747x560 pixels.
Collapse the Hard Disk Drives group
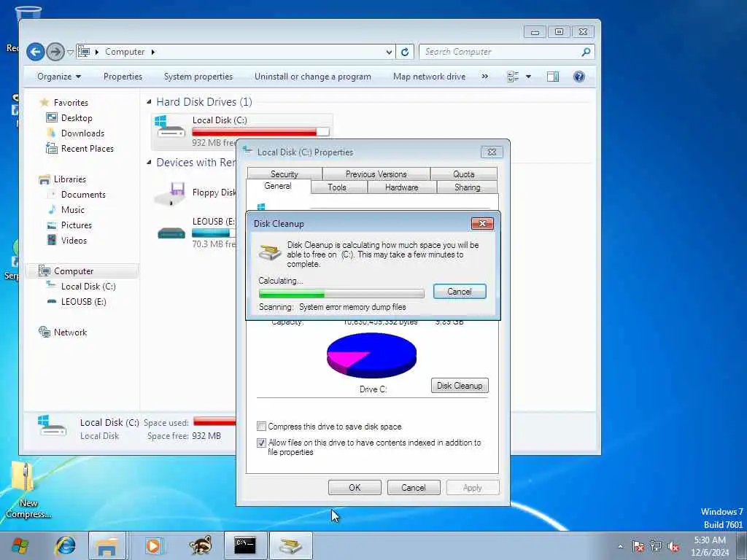pyautogui.click(x=149, y=102)
